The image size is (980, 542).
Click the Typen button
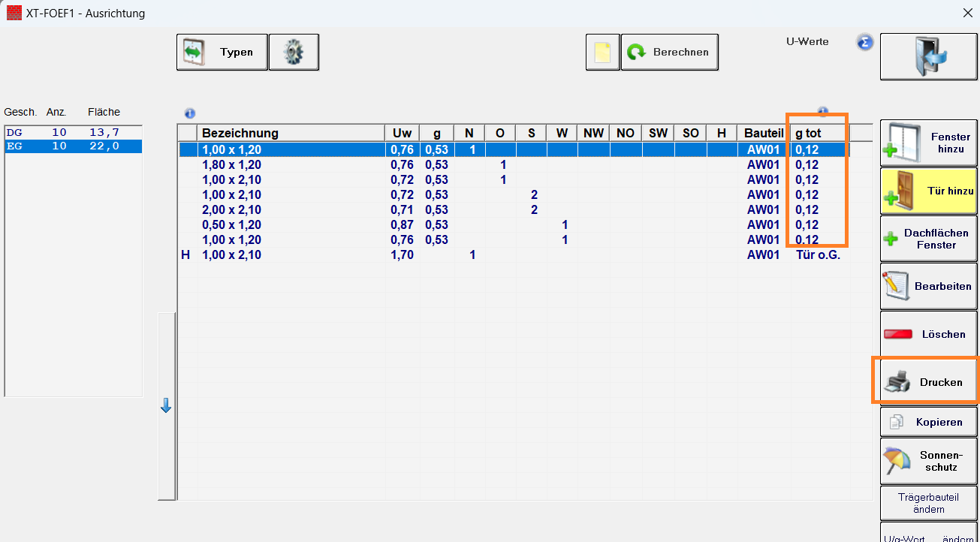[222, 53]
